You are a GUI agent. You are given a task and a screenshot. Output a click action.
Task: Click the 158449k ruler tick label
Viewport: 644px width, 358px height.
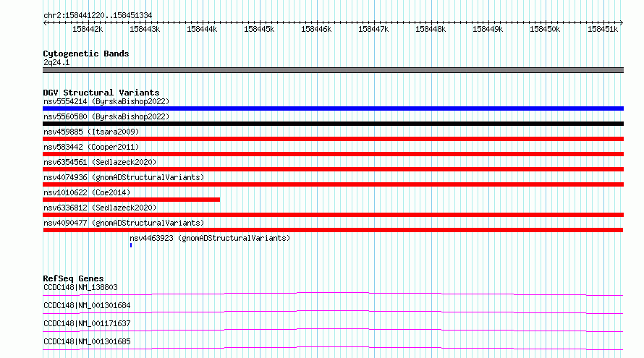(488, 29)
